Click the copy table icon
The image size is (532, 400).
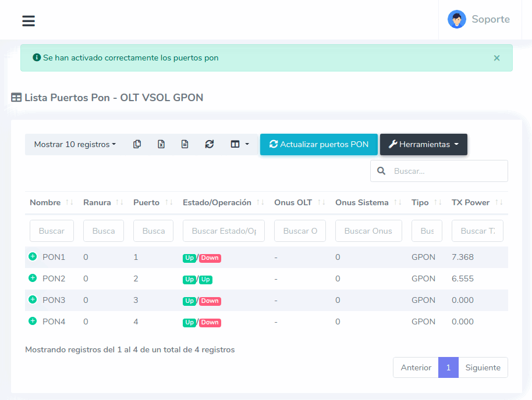point(137,144)
